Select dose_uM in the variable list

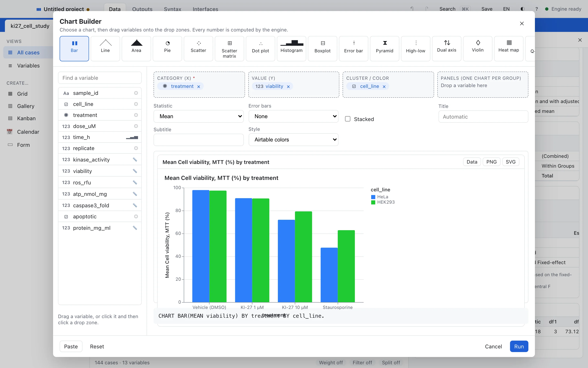[x=100, y=126]
